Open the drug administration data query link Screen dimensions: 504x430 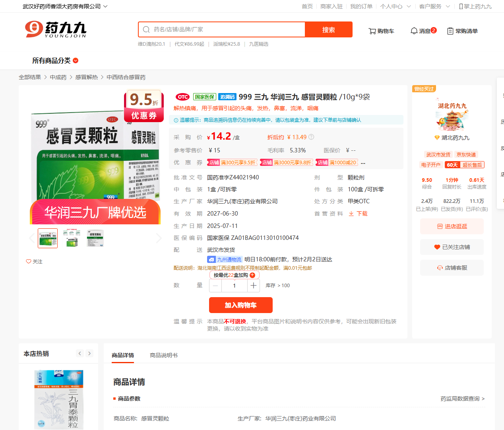click(462, 399)
